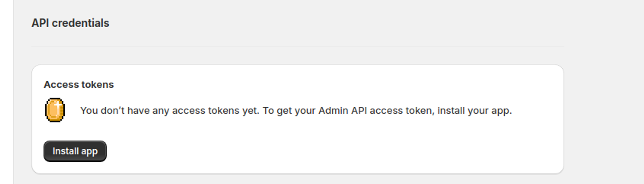This screenshot has width=644, height=184.
Task: Click the word "yet." in the message
Action: (251, 111)
